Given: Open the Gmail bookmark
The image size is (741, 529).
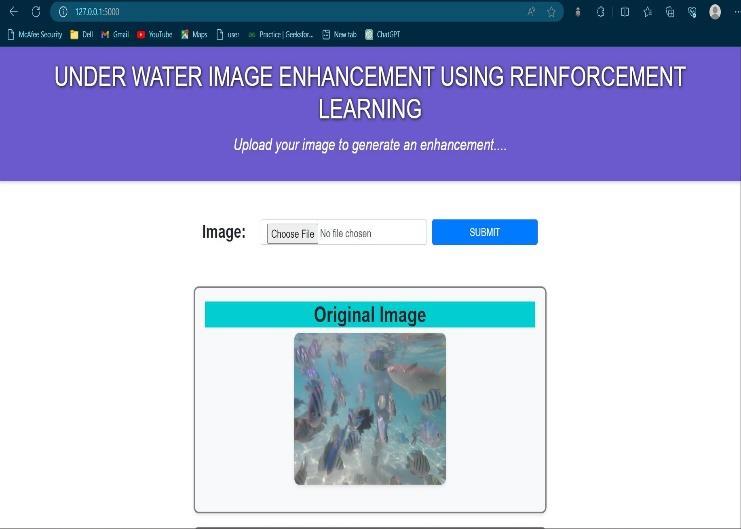Looking at the screenshot, I should pos(115,35).
